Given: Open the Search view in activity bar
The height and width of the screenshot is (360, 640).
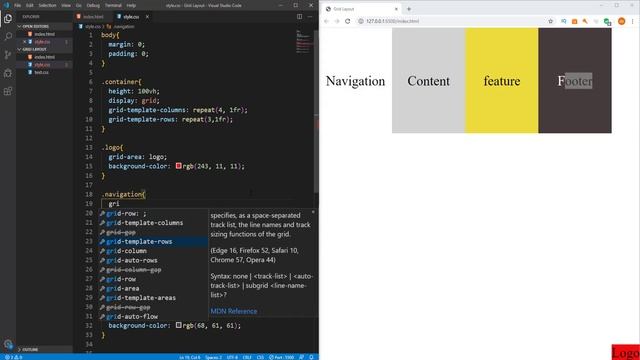Looking at the screenshot, I should pos(8,37).
